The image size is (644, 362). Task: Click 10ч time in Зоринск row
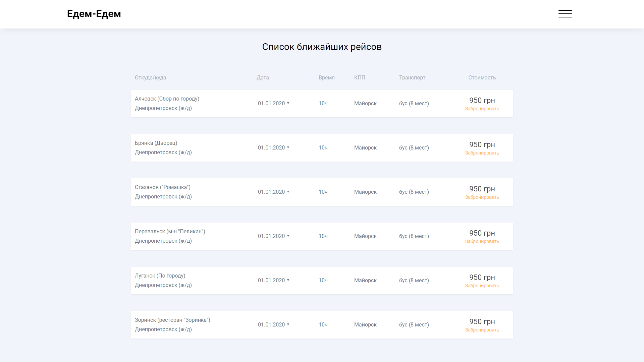click(323, 324)
